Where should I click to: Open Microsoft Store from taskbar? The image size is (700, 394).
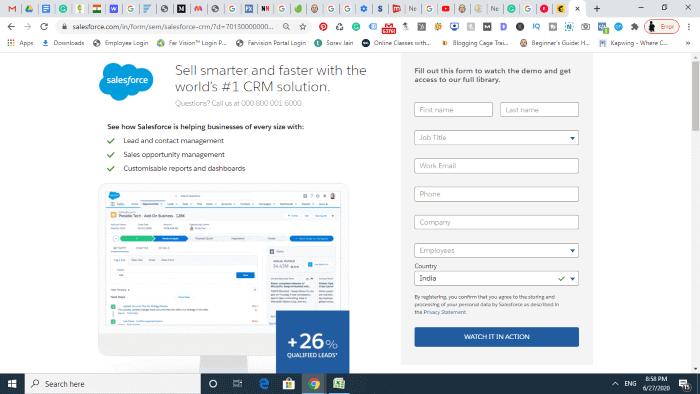click(289, 384)
